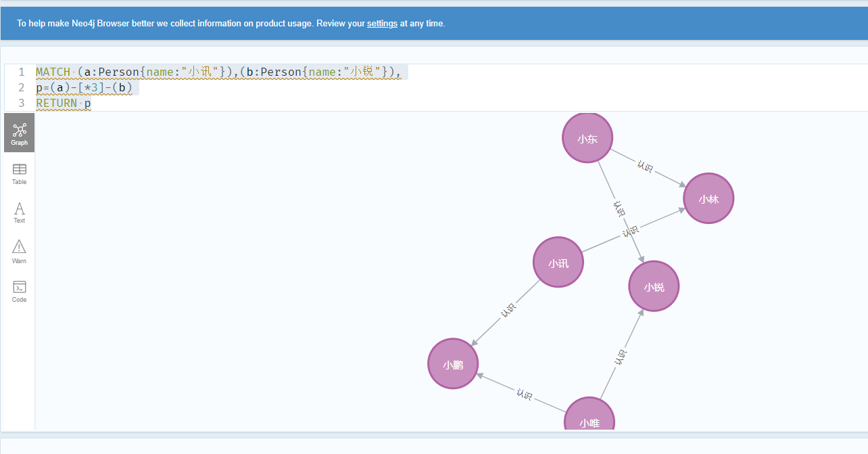The width and height of the screenshot is (868, 454).
Task: Open the Warn panel
Action: [19, 251]
